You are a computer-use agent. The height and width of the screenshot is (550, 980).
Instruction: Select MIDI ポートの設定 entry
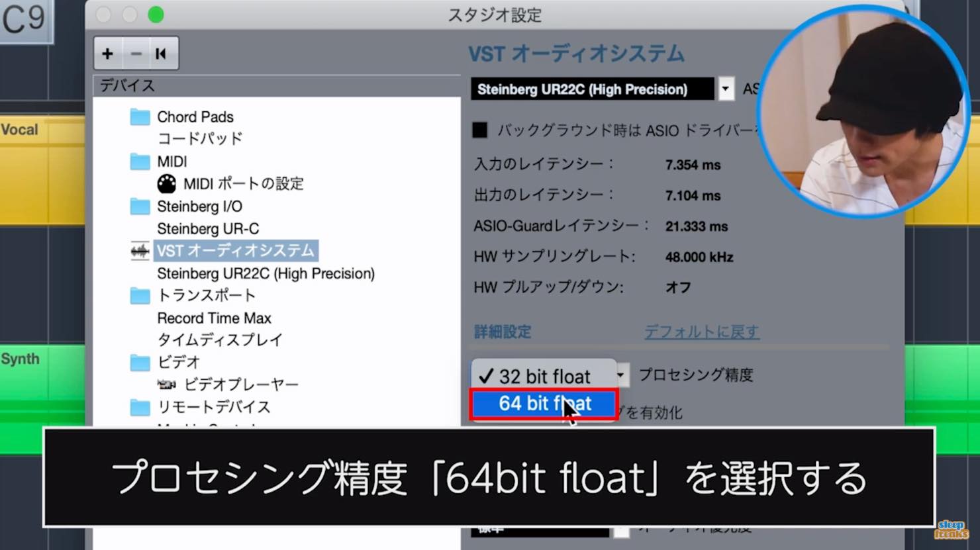pyautogui.click(x=243, y=183)
